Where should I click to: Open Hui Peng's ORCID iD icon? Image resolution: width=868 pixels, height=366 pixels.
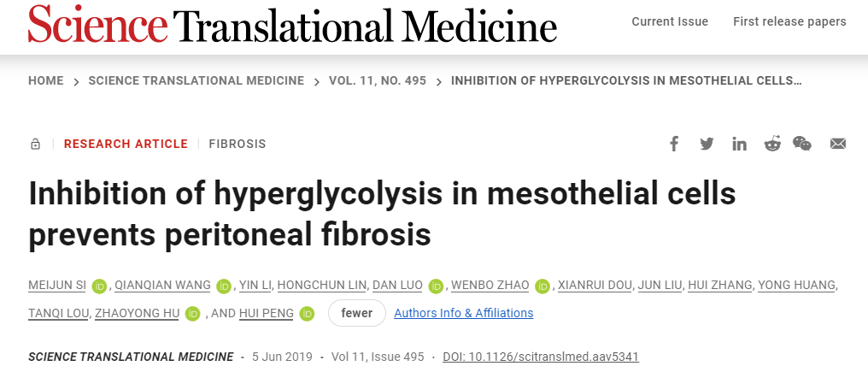[x=307, y=314]
